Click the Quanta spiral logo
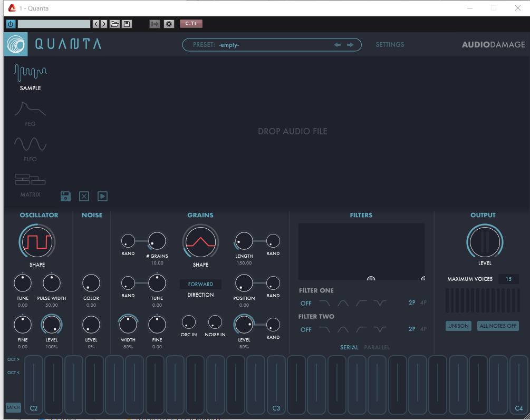The width and height of the screenshot is (530, 420). 15,44
